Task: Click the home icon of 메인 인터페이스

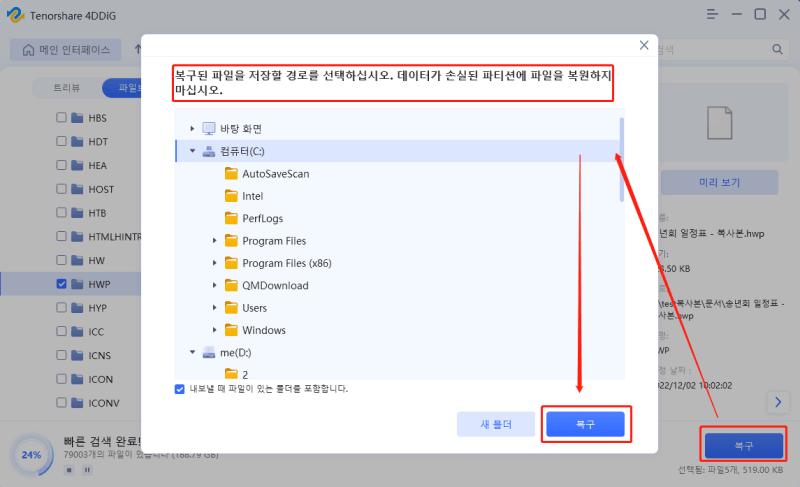Action: point(29,49)
